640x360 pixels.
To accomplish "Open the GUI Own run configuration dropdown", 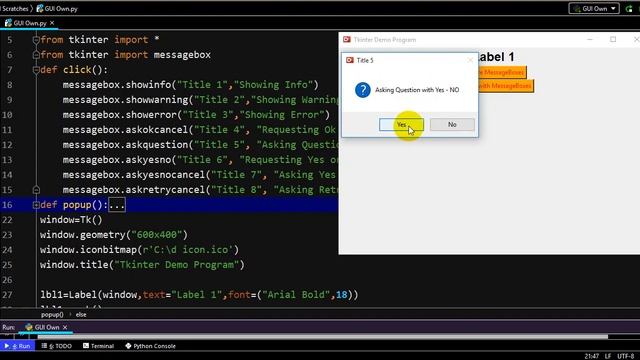I will pyautogui.click(x=594, y=9).
